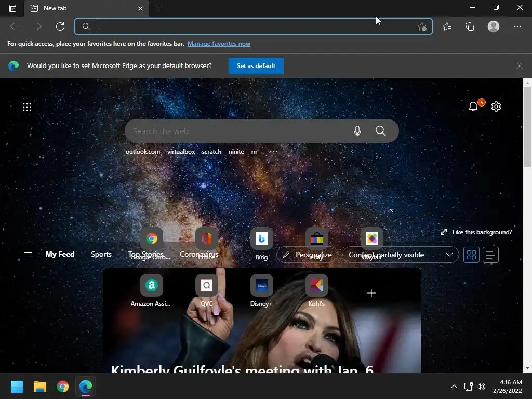Open the notifications bell
Screen dimensions: 532x399
(473, 107)
